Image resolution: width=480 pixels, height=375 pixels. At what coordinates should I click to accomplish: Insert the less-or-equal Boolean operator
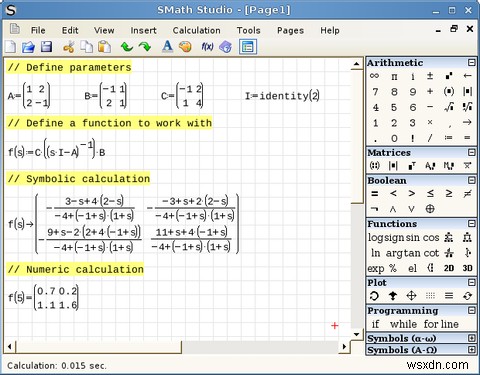coord(430,193)
